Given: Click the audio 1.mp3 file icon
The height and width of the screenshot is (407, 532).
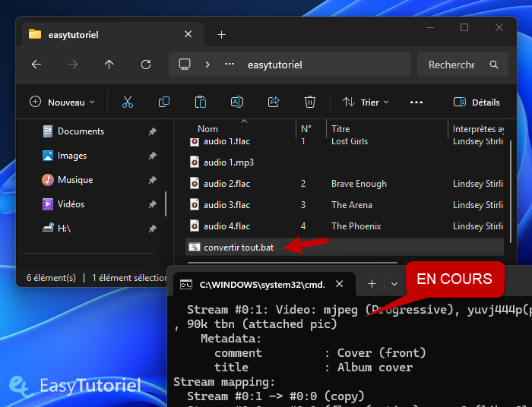Looking at the screenshot, I should point(195,162).
